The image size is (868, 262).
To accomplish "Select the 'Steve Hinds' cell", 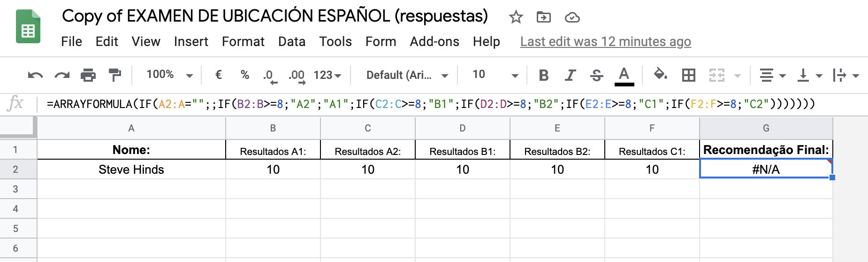I will pyautogui.click(x=131, y=170).
